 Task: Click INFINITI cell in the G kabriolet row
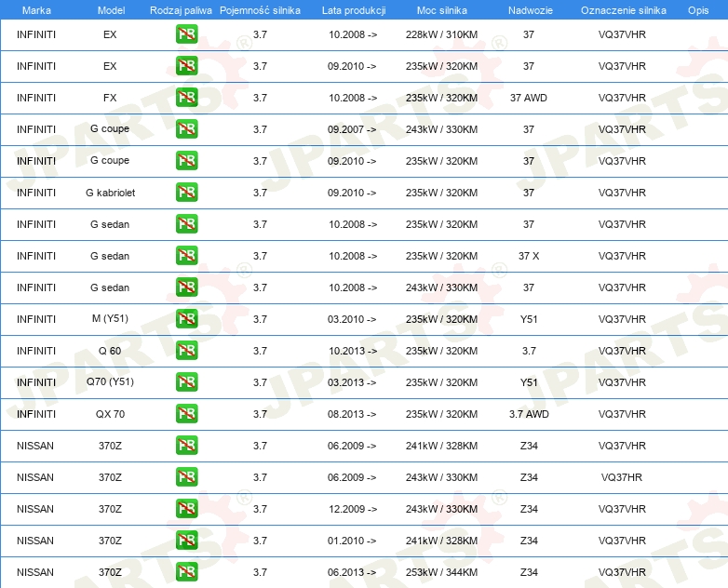pos(36,193)
